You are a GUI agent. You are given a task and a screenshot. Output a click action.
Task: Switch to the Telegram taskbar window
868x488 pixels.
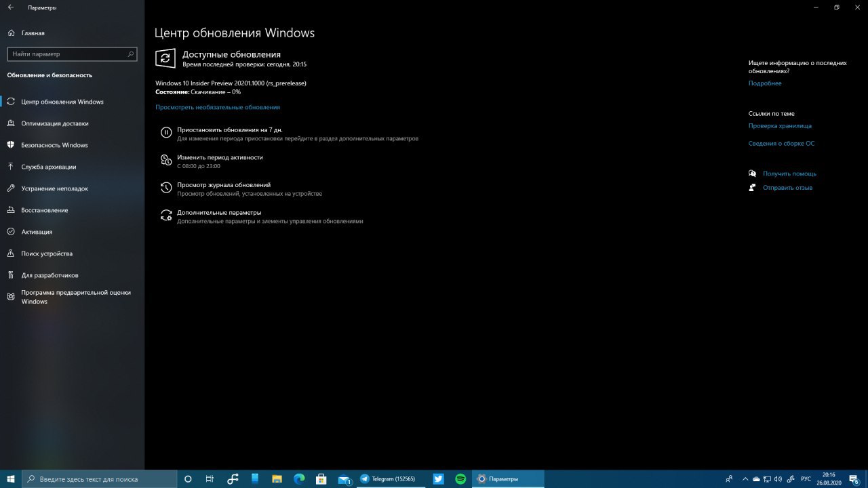391,479
